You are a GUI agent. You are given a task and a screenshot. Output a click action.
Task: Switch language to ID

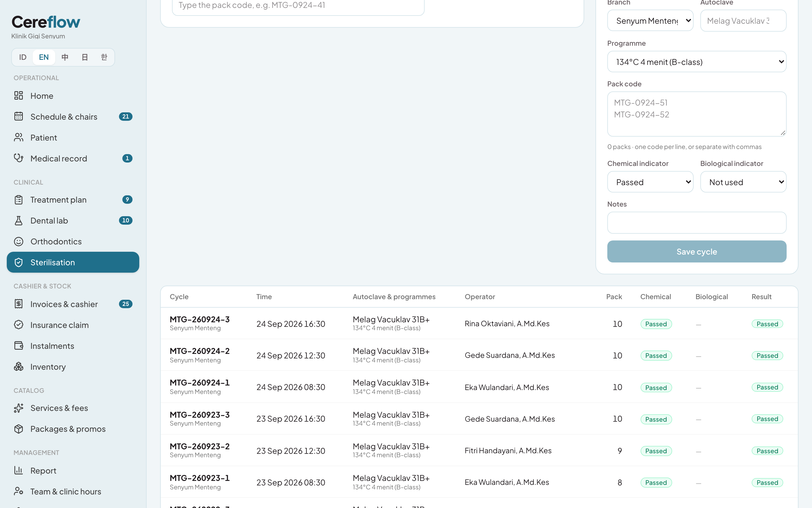click(23, 57)
